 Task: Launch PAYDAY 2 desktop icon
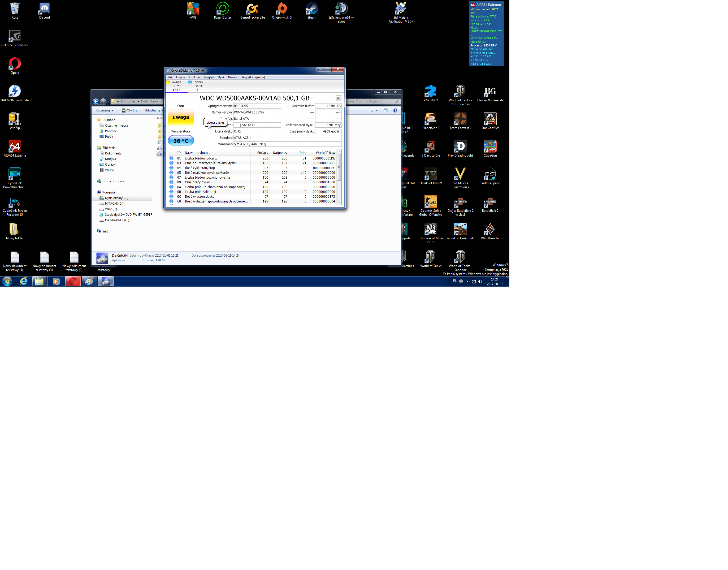(x=431, y=93)
